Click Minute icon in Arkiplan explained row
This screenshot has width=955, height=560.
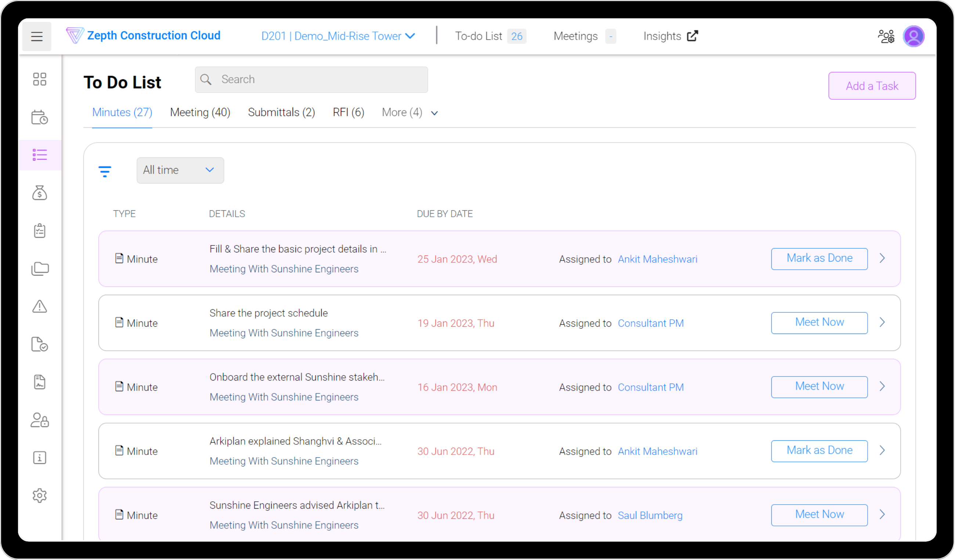(119, 451)
